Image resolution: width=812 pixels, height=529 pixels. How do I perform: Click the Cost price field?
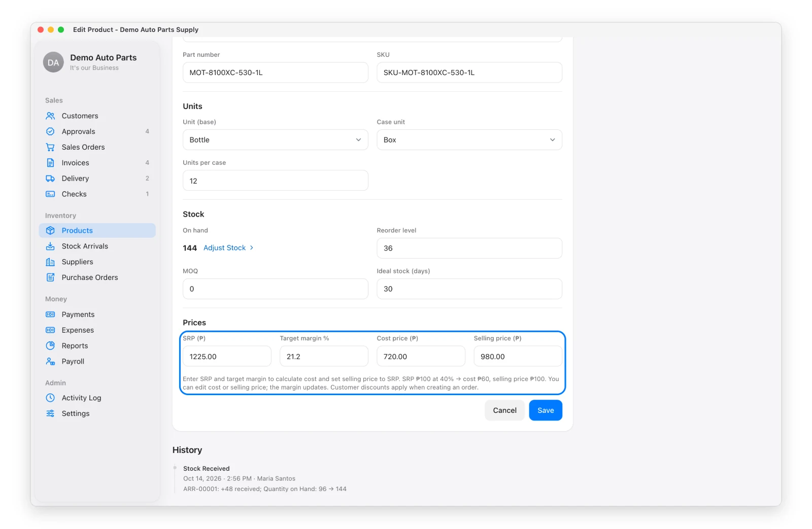[421, 357]
